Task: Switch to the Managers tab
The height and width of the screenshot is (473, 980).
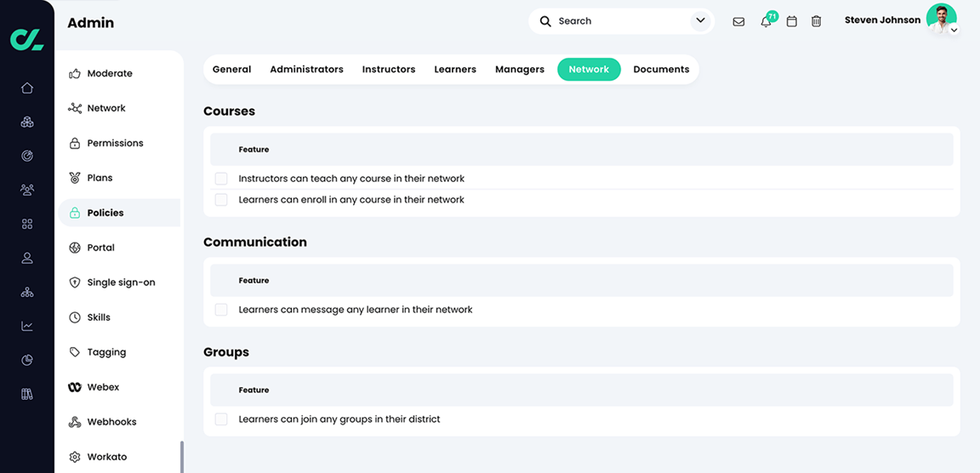Action: coord(520,70)
